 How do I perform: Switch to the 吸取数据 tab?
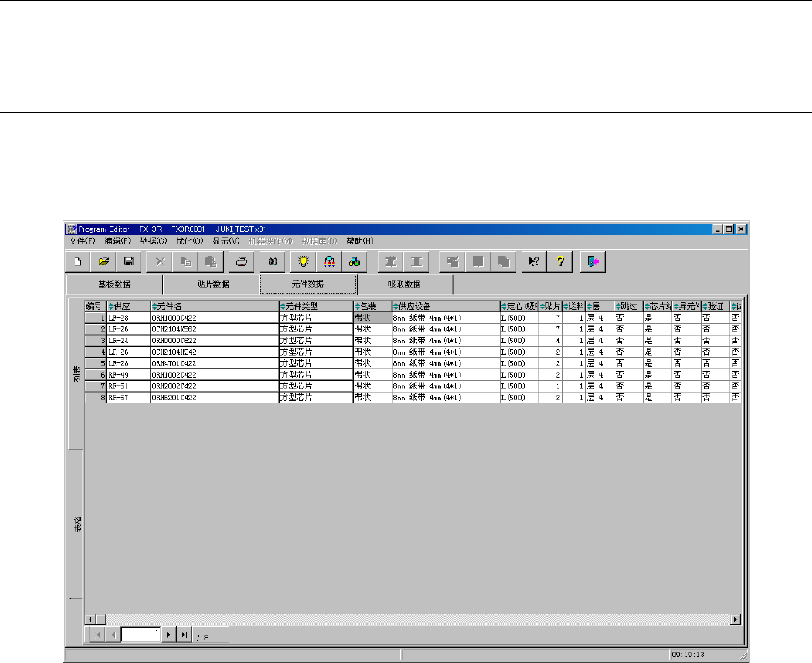[405, 285]
